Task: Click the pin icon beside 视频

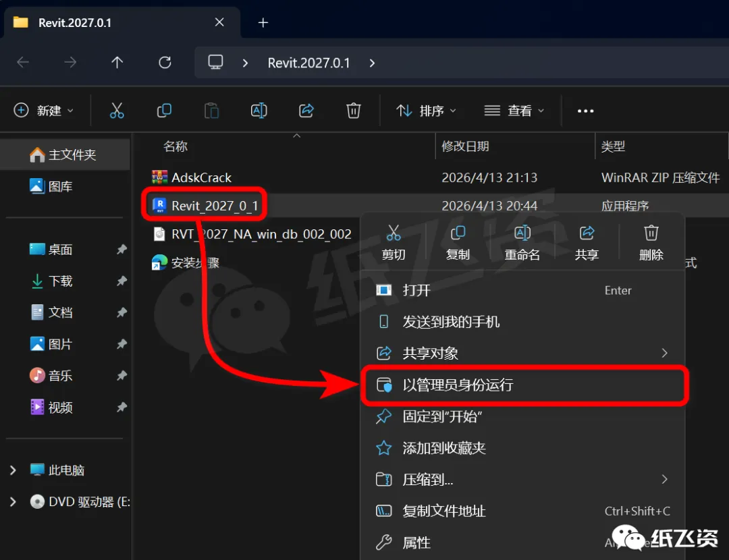Action: point(122,407)
